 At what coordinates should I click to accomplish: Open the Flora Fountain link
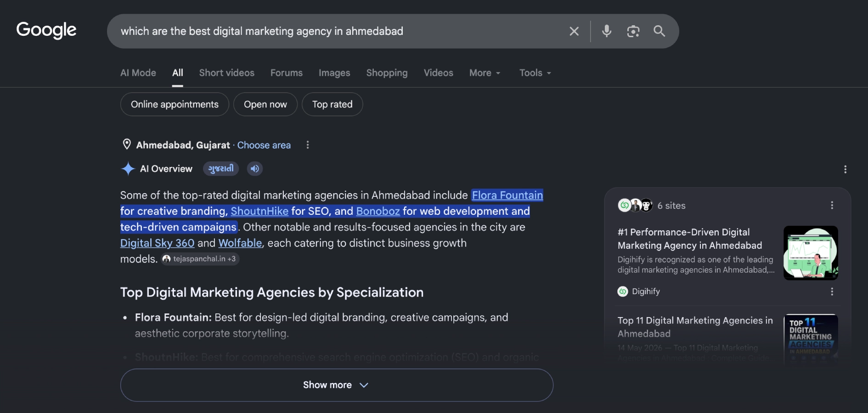507,195
